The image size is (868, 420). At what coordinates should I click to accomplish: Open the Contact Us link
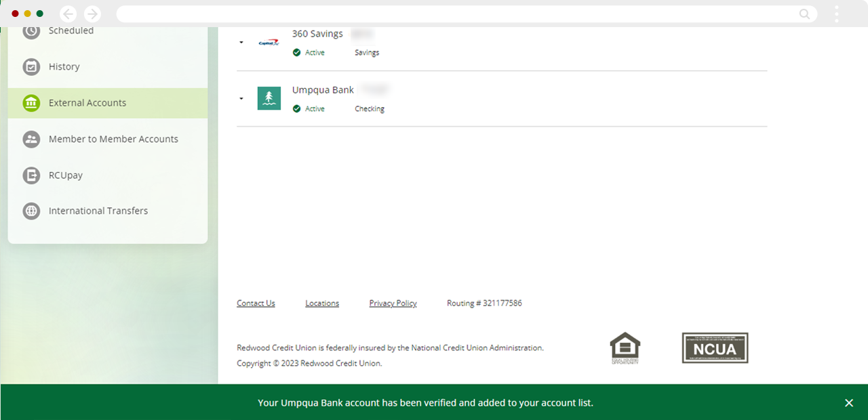[x=256, y=303]
